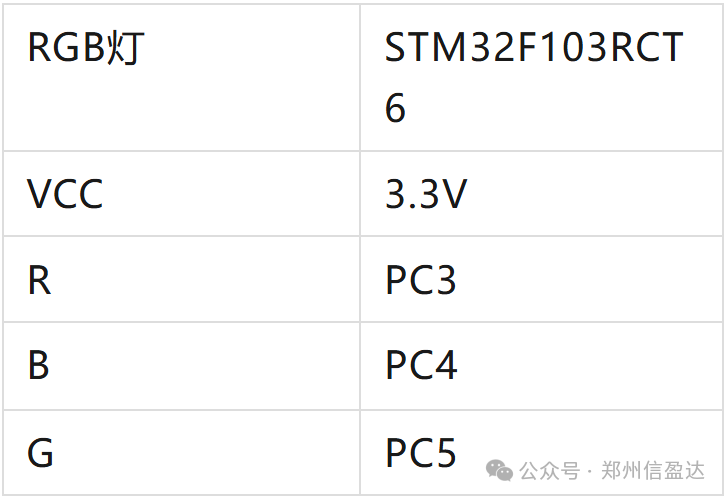Viewport: 728px width, 500px height.
Task: Click the digit 4 in PC4
Action: [446, 365]
